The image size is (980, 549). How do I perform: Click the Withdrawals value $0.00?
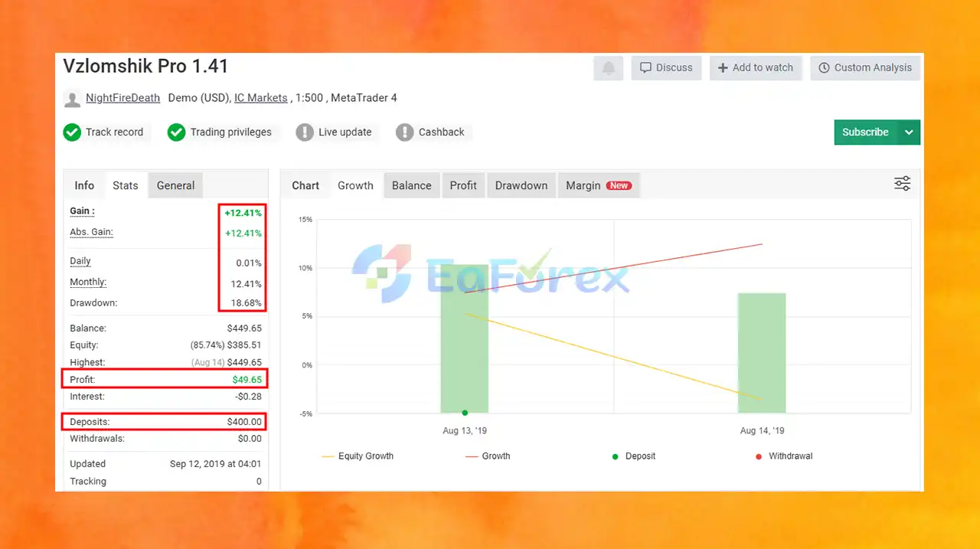point(250,439)
